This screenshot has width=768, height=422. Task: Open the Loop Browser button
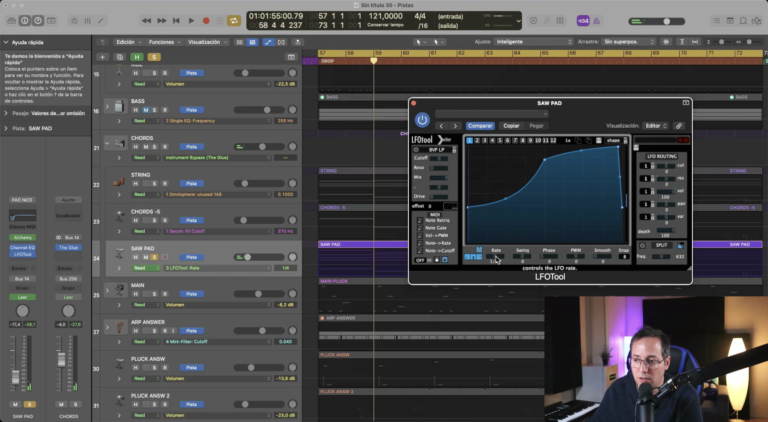tap(743, 21)
